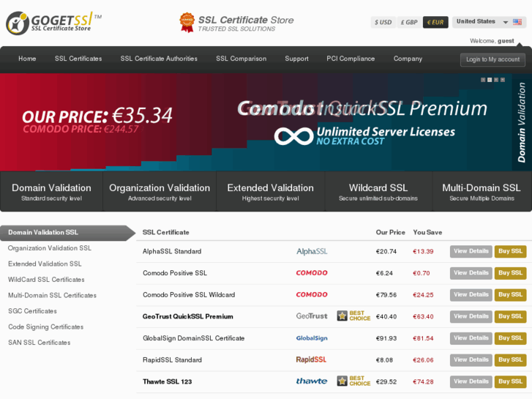
Task: View Details for GlobalSign DomainSSL Certificate
Action: [471, 338]
